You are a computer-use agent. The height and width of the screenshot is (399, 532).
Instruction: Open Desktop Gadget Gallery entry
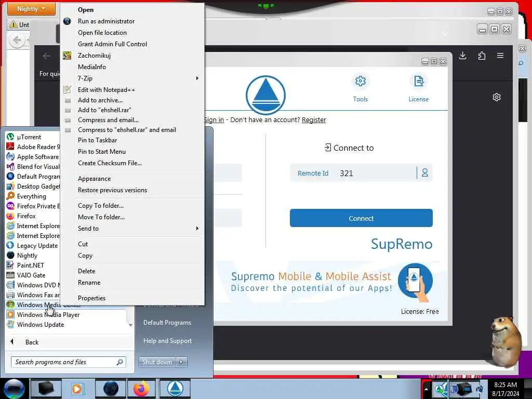(33, 187)
